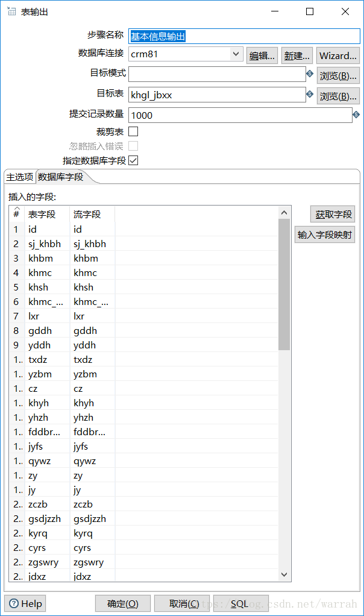Screen dimensions: 364x616
Task: Click the 编辑... connection button
Action: pos(262,56)
